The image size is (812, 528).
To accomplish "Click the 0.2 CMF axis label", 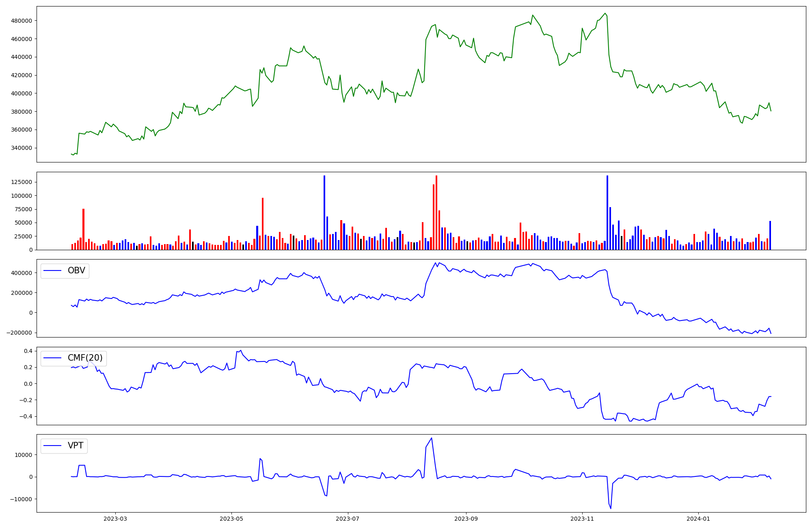I will click(28, 367).
